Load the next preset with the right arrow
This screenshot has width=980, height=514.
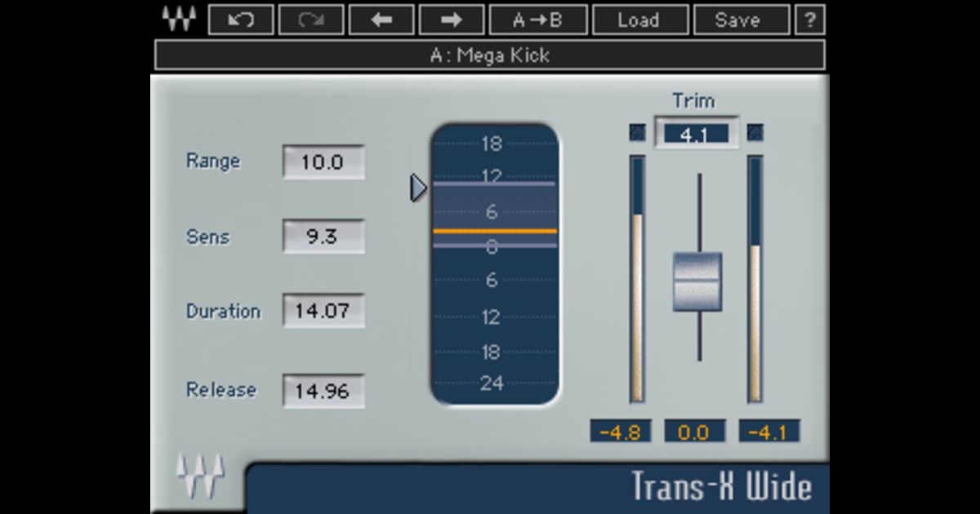click(x=451, y=20)
